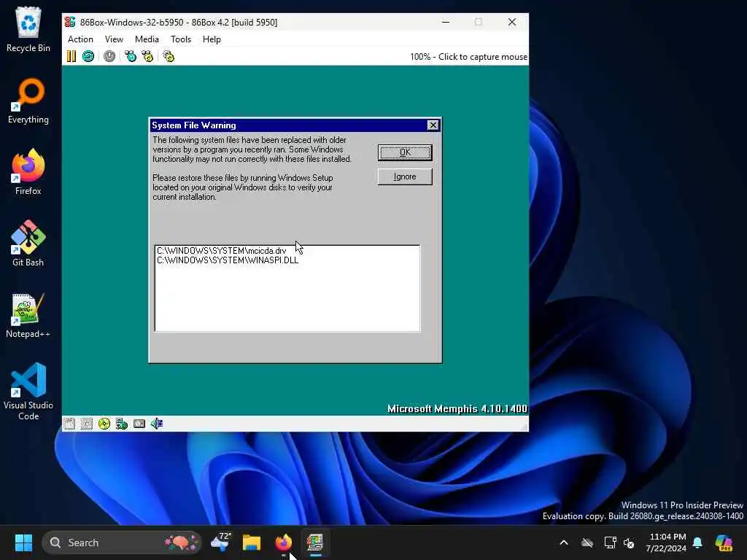This screenshot has width=747, height=560.
Task: Show hidden tray icons chevron
Action: coord(564,542)
